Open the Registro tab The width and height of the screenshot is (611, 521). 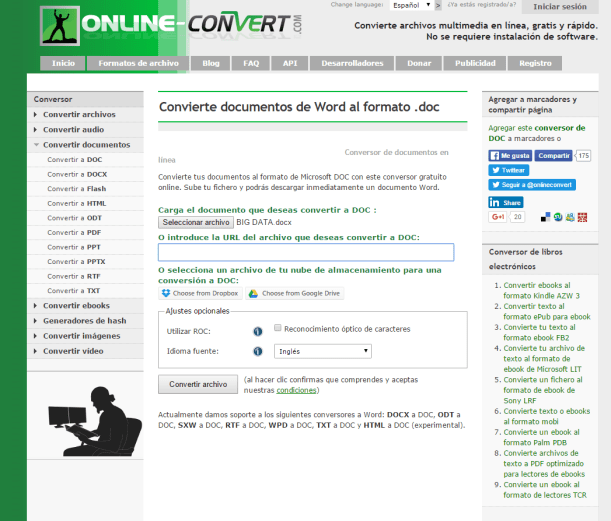pos(535,63)
